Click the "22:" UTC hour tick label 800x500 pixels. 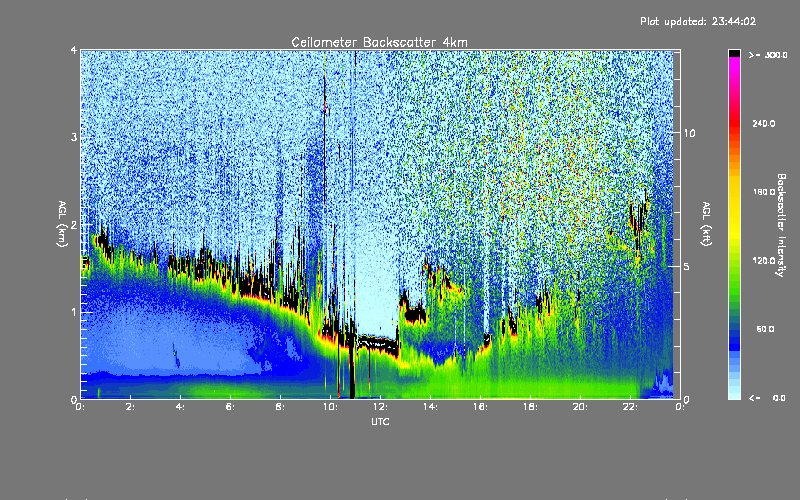click(631, 407)
